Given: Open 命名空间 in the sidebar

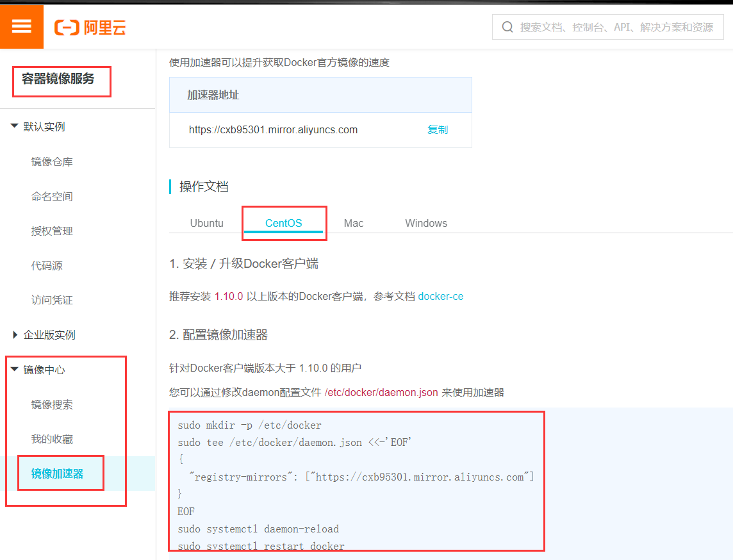Looking at the screenshot, I should coord(52,196).
